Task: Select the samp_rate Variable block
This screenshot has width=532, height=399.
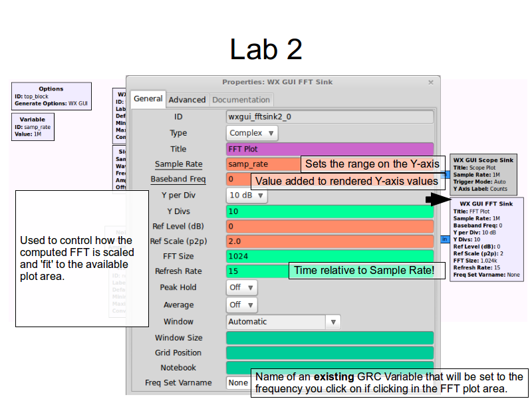Action: (x=33, y=126)
